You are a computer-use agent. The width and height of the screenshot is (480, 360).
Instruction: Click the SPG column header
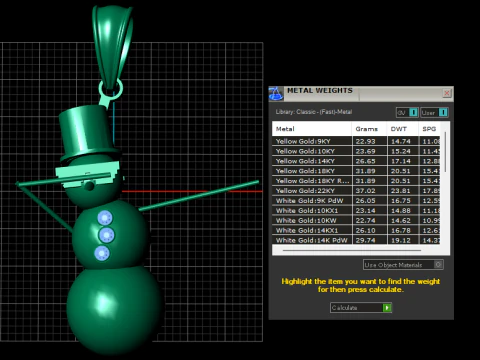point(430,129)
